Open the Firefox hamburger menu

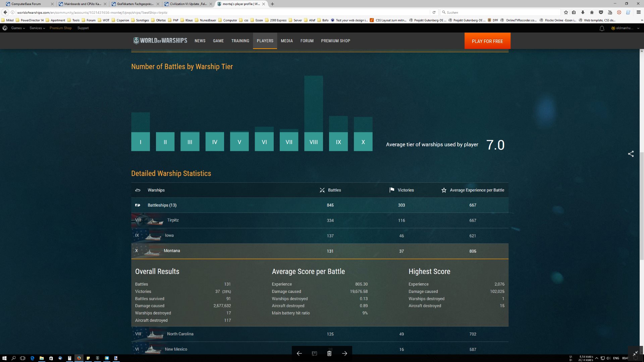point(639,12)
